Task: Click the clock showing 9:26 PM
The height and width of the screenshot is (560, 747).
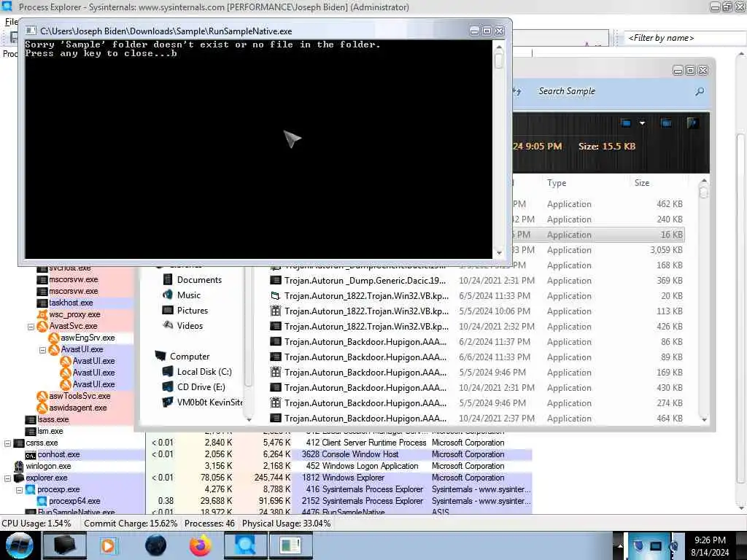Action: point(710,540)
